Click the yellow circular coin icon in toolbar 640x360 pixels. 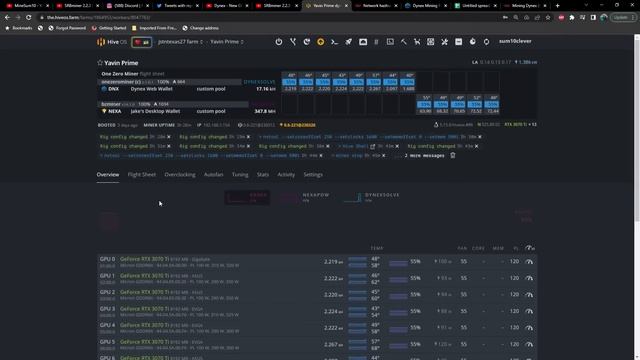(x=321, y=42)
